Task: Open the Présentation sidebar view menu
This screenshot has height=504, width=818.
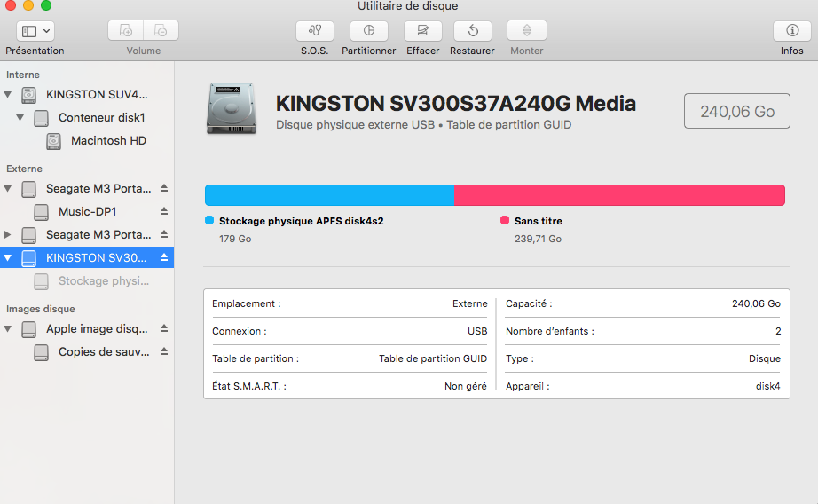Action: pos(35,31)
